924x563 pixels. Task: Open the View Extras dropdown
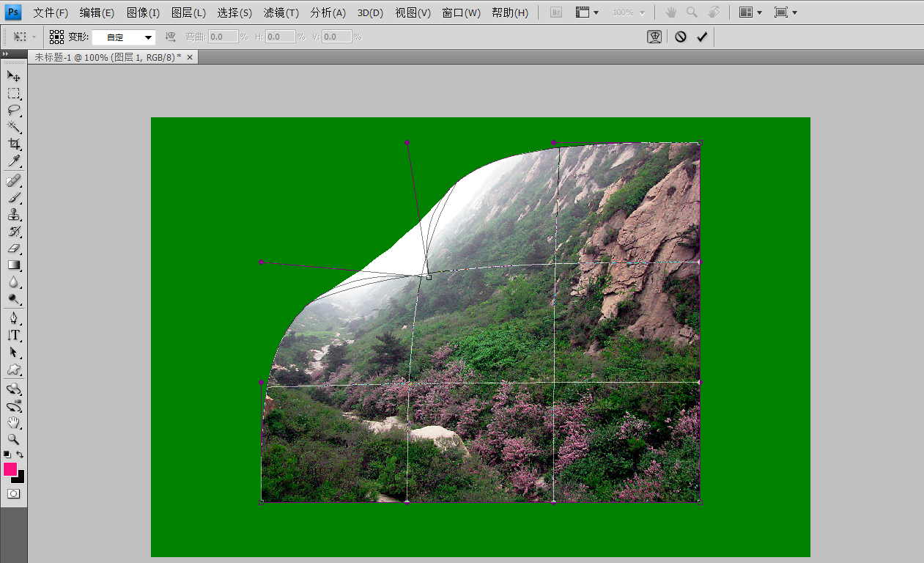point(587,12)
